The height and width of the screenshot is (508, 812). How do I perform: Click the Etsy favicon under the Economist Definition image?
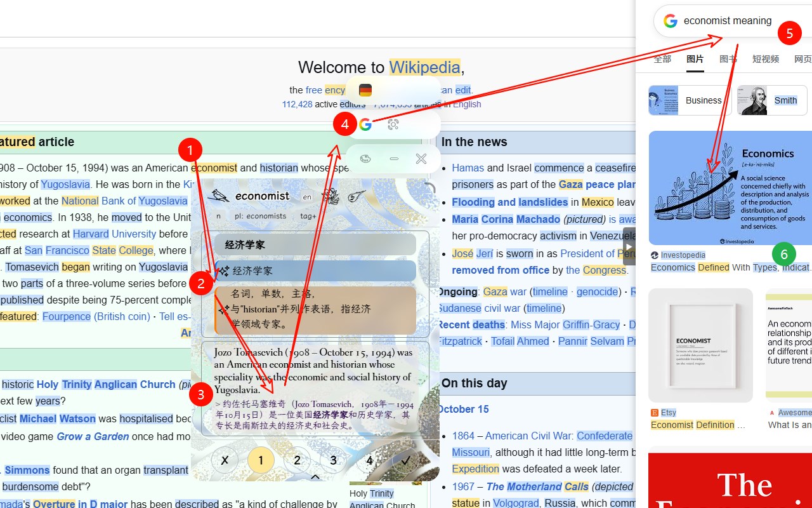point(655,413)
